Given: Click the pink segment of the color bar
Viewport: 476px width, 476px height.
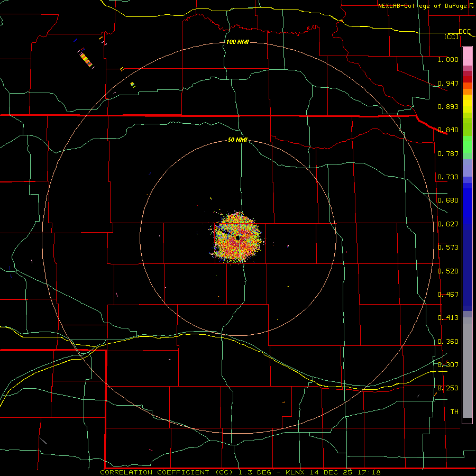Looking at the screenshot, I should tap(467, 56).
